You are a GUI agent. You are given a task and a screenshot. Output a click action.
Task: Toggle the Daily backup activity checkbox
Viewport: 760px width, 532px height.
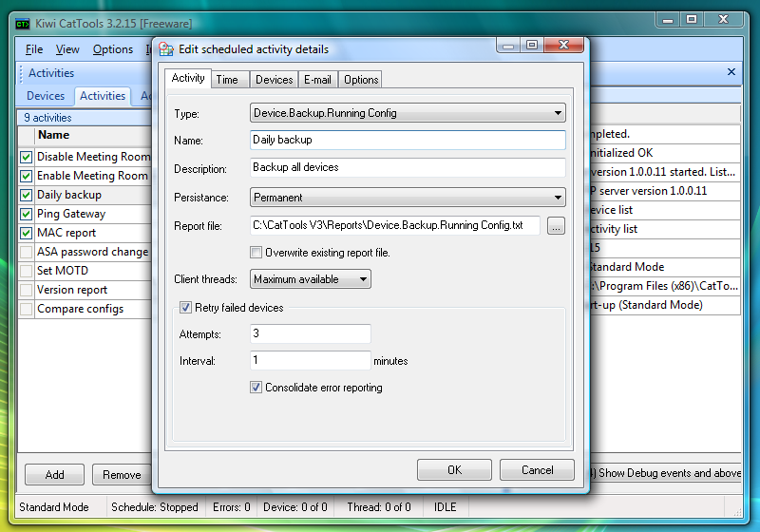(27, 195)
